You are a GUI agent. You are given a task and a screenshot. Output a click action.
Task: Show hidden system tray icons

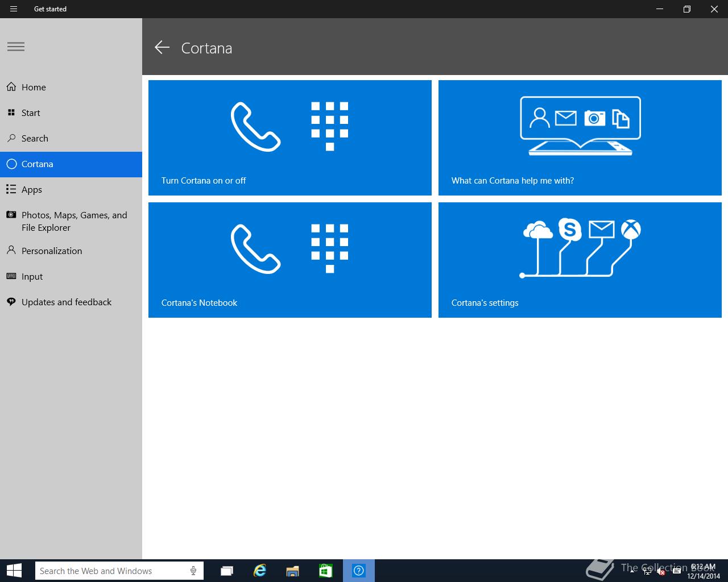click(x=632, y=571)
